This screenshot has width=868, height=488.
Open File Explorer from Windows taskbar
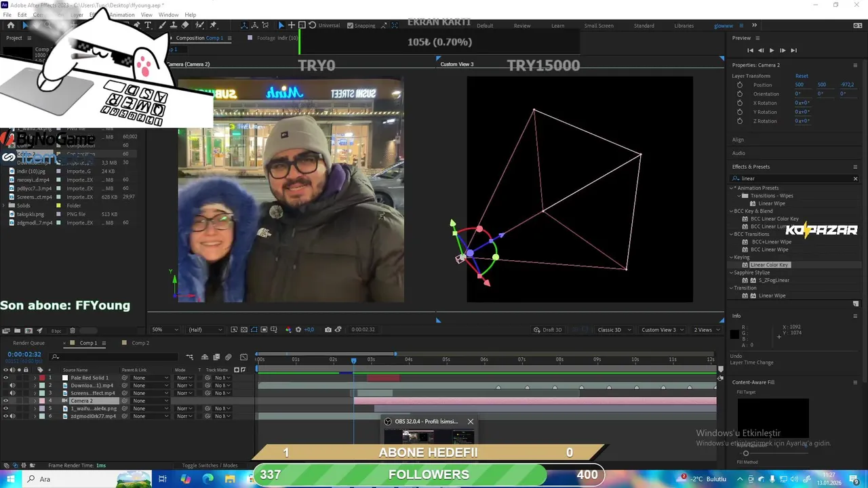click(x=230, y=479)
